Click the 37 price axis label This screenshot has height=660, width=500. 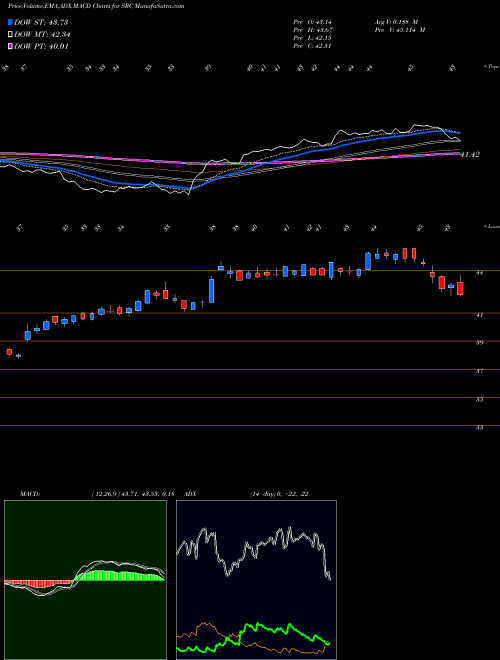pos(479,371)
